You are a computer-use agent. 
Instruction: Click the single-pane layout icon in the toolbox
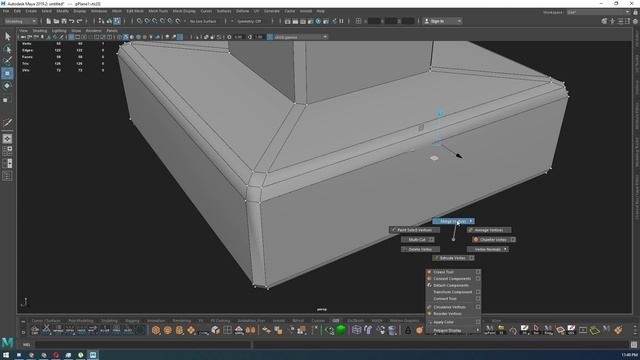coord(7,139)
